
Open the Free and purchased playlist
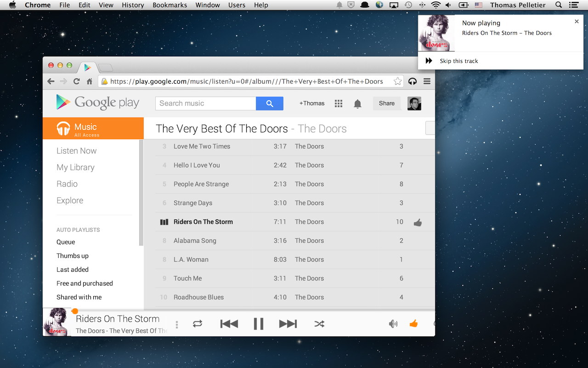[85, 283]
